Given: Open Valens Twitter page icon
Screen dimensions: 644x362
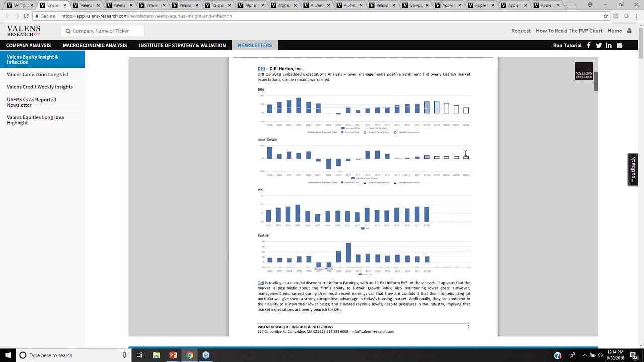Looking at the screenshot, I should point(599,45).
